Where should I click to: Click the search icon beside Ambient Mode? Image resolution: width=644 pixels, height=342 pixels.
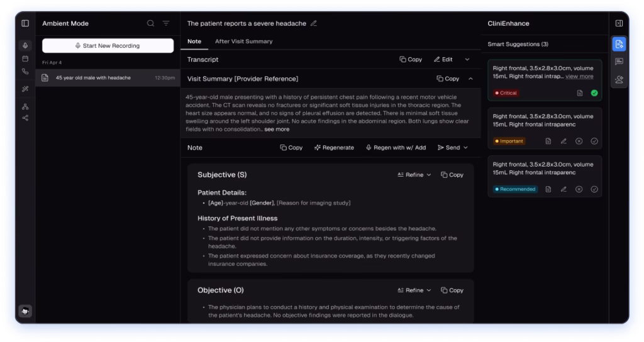[150, 23]
